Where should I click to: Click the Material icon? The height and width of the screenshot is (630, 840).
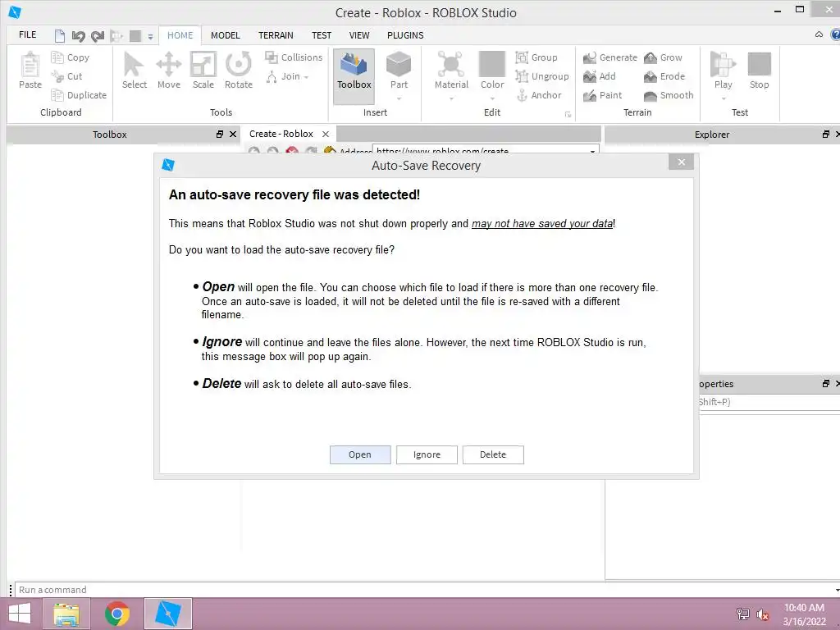(451, 65)
